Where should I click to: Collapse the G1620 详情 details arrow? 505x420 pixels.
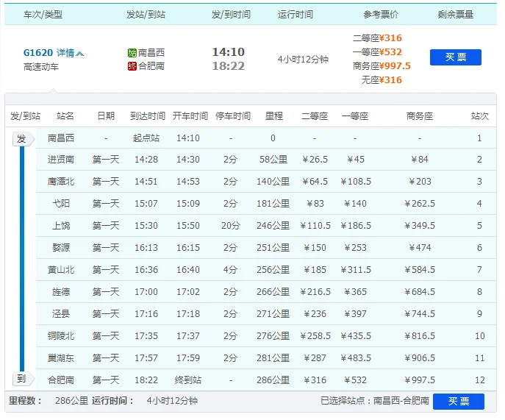tap(80, 53)
